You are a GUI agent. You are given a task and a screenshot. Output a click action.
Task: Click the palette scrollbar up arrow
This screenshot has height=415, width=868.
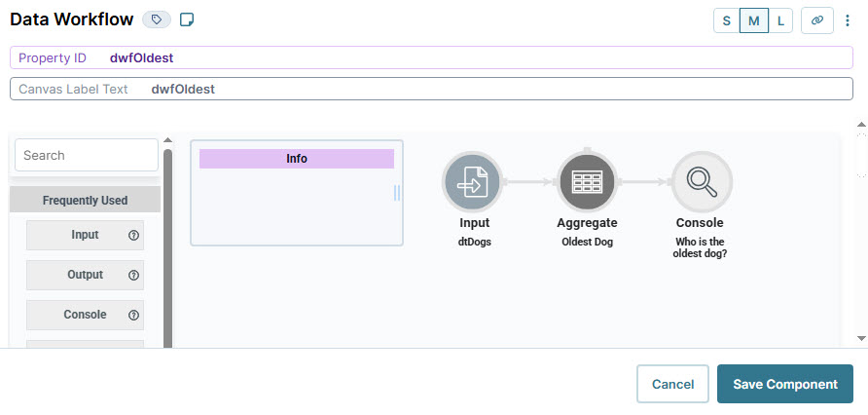[x=167, y=140]
